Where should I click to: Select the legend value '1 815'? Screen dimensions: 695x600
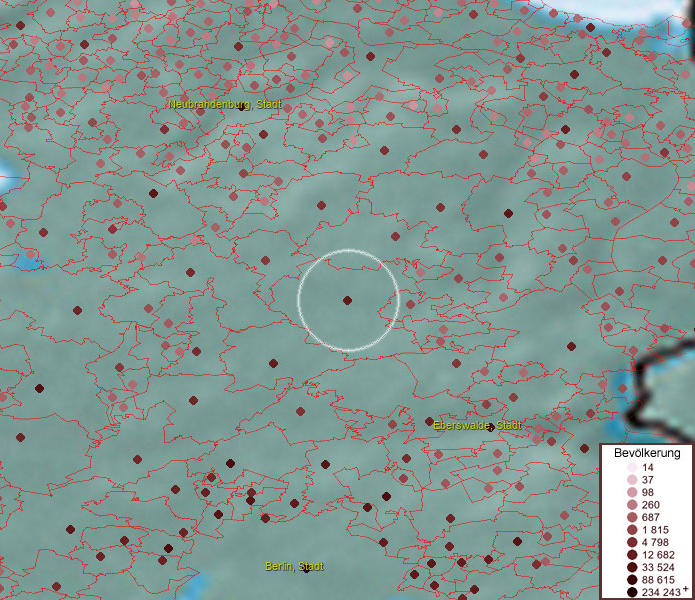(655, 530)
